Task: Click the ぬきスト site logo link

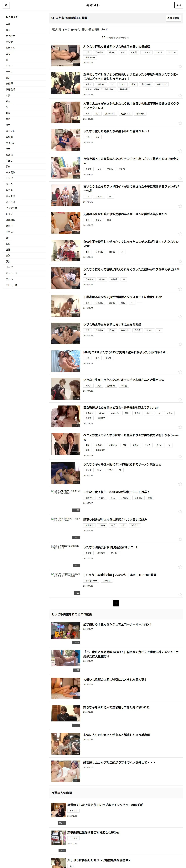Action: [93, 5]
